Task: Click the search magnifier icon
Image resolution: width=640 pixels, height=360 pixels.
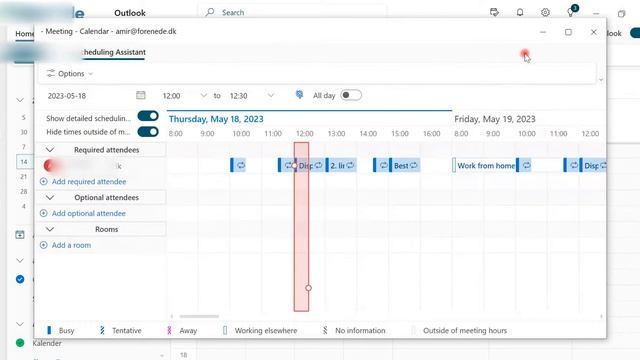Action: 210,13
